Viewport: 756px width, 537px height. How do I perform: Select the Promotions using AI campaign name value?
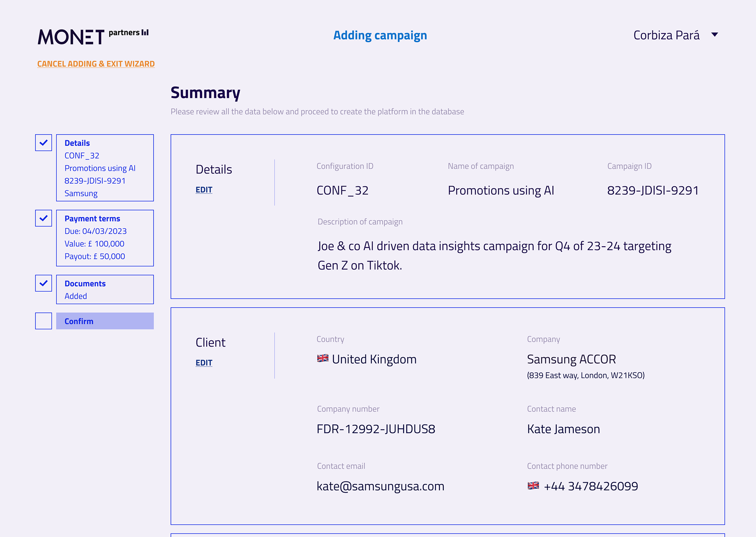tap(501, 191)
